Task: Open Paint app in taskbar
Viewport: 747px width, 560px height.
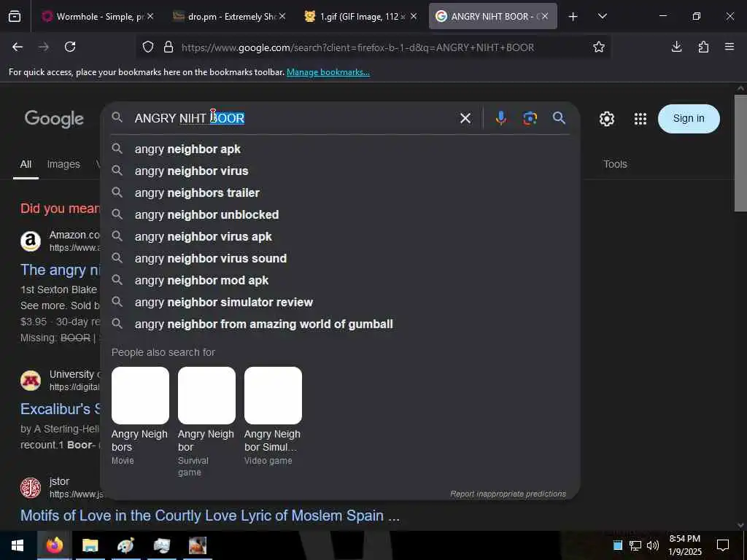Action: coord(125,545)
